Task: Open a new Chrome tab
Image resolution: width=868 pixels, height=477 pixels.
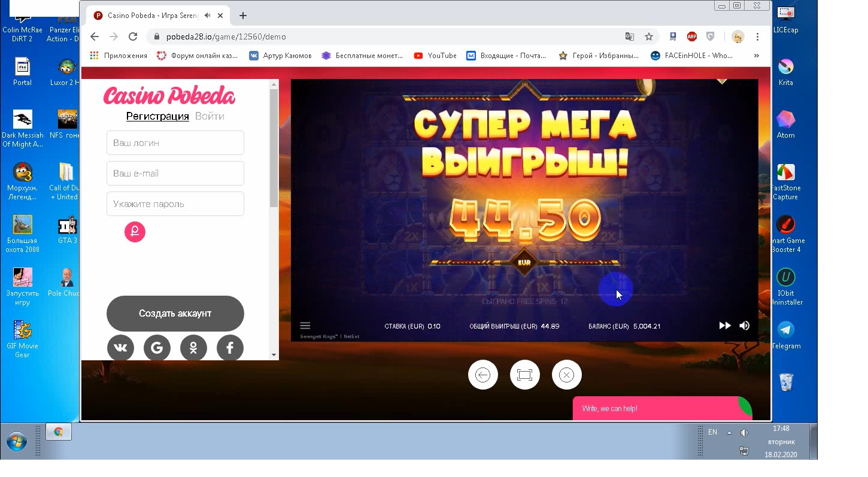Action: [x=242, y=16]
